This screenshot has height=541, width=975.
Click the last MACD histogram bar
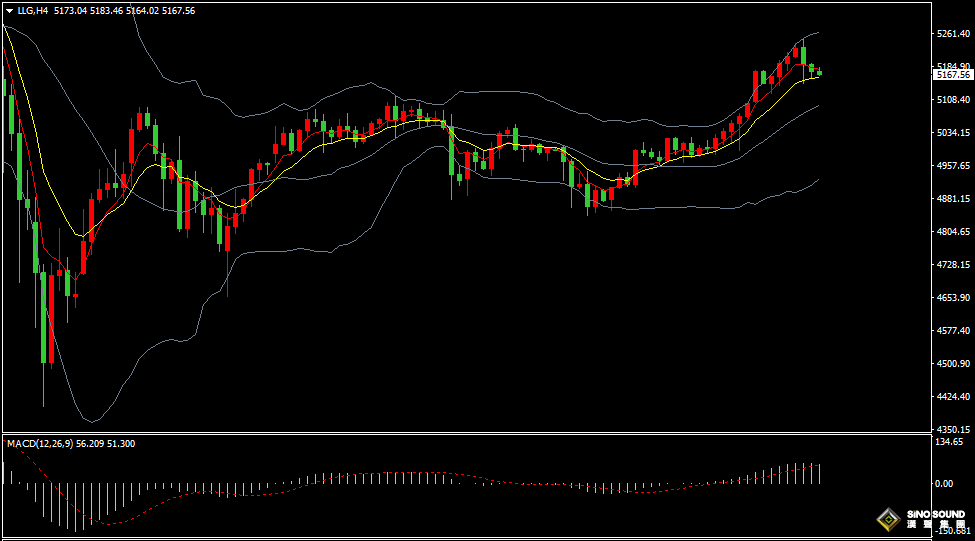pyautogui.click(x=819, y=474)
